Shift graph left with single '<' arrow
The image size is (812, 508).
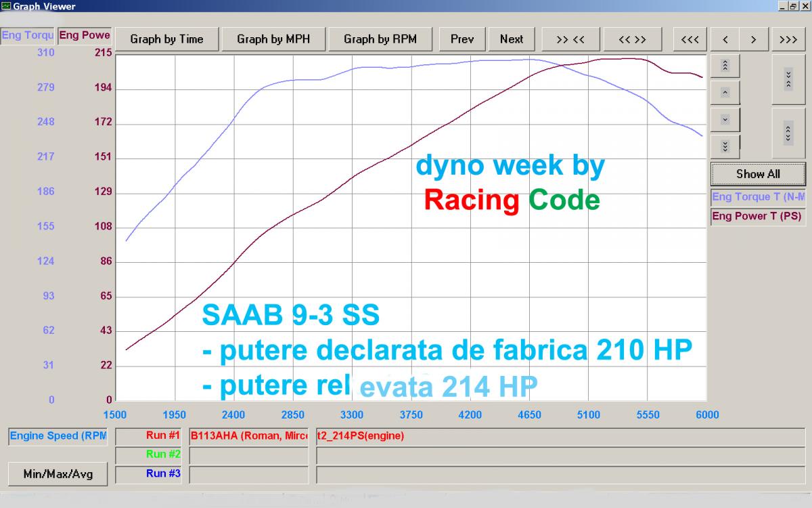[x=725, y=39]
